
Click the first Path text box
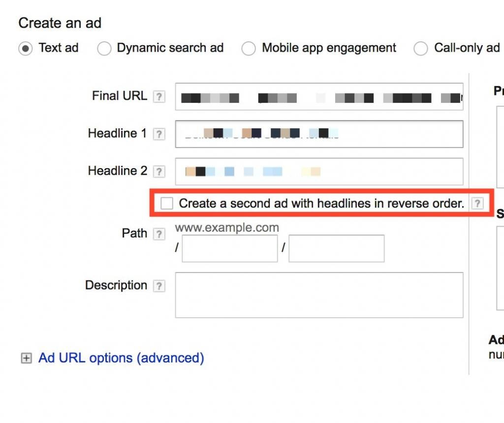[230, 248]
